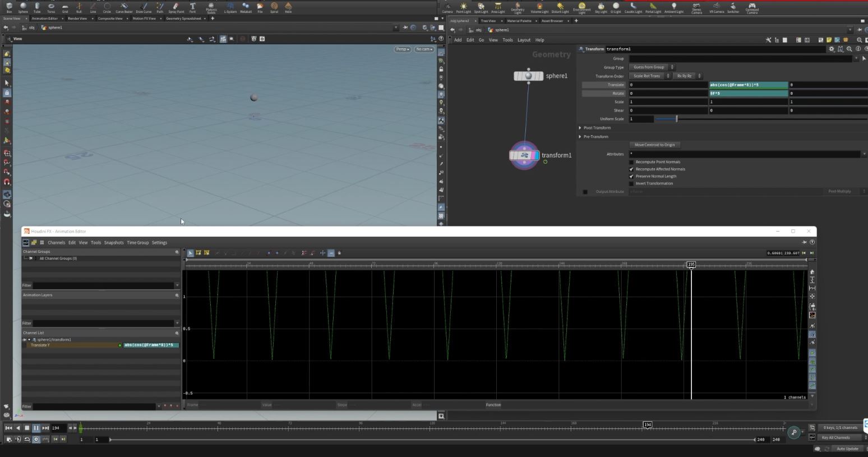The height and width of the screenshot is (457, 868).
Task: Click the sphere1 node in network
Action: (528, 76)
